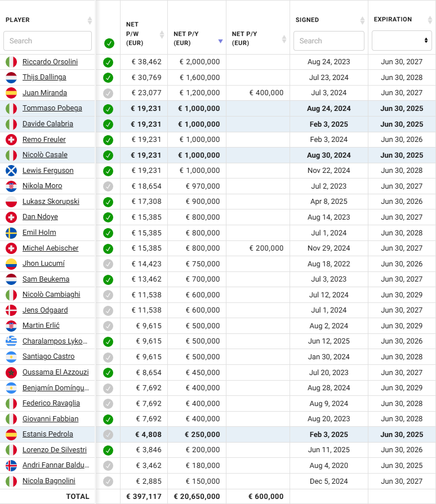
Task: Click green check icon in Giovanni Fabbian row
Action: [x=108, y=419]
